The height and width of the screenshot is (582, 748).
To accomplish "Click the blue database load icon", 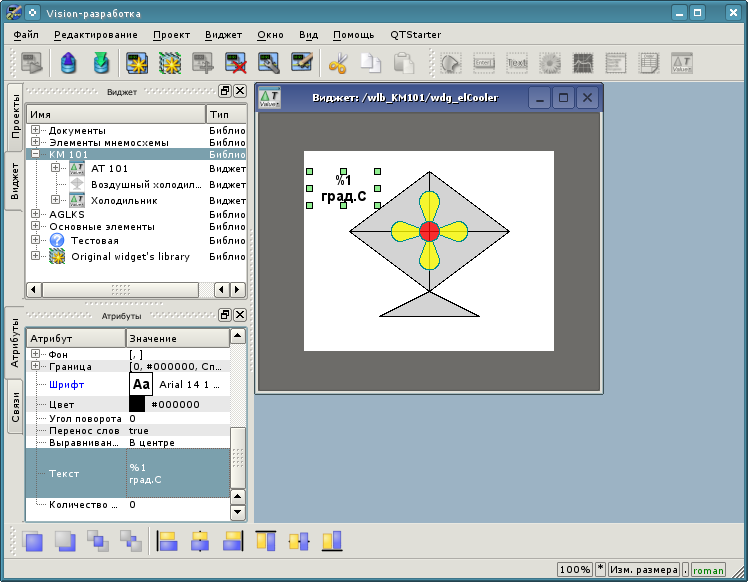I will (x=67, y=63).
